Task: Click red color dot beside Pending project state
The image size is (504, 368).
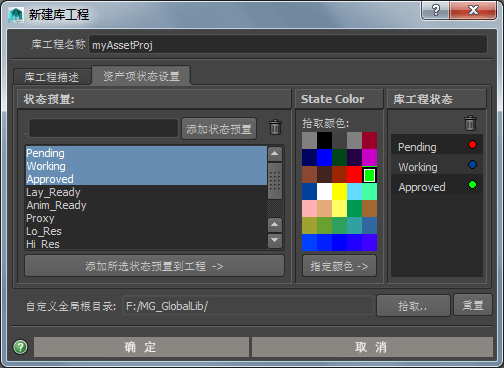Action: coord(472,145)
